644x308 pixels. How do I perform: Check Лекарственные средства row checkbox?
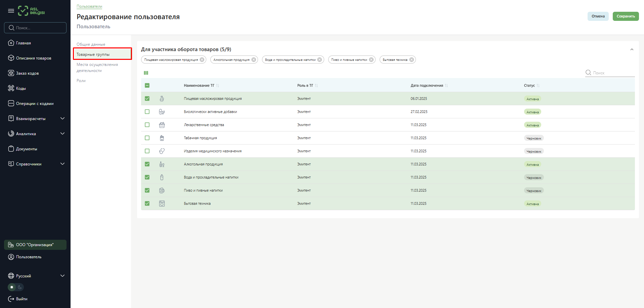[147, 125]
